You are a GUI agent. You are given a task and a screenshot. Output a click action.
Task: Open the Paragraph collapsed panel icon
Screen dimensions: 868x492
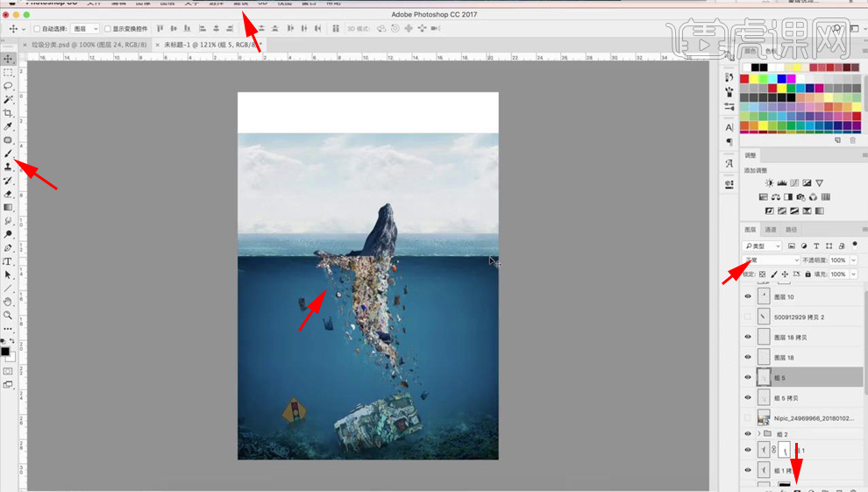pyautogui.click(x=729, y=142)
